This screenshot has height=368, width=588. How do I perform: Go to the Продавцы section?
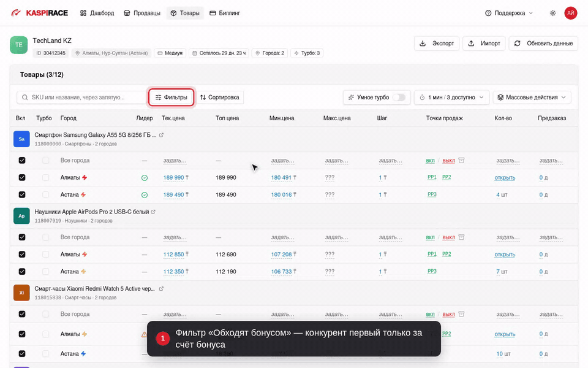[141, 13]
